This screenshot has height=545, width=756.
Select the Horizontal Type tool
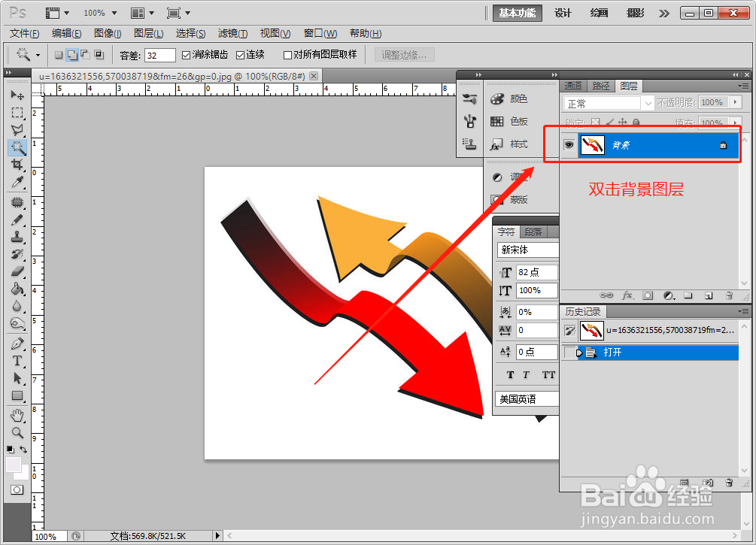point(17,361)
